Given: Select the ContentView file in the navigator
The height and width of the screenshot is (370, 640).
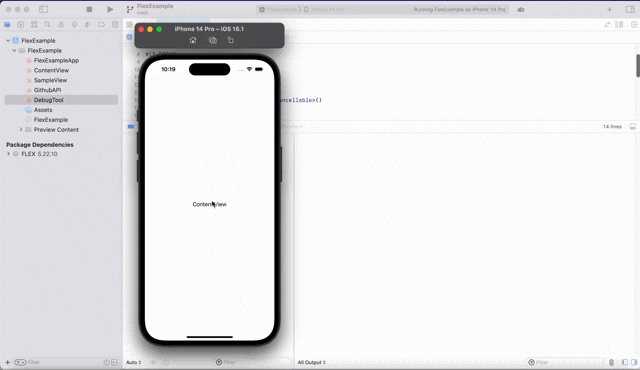Looking at the screenshot, I should (51, 70).
